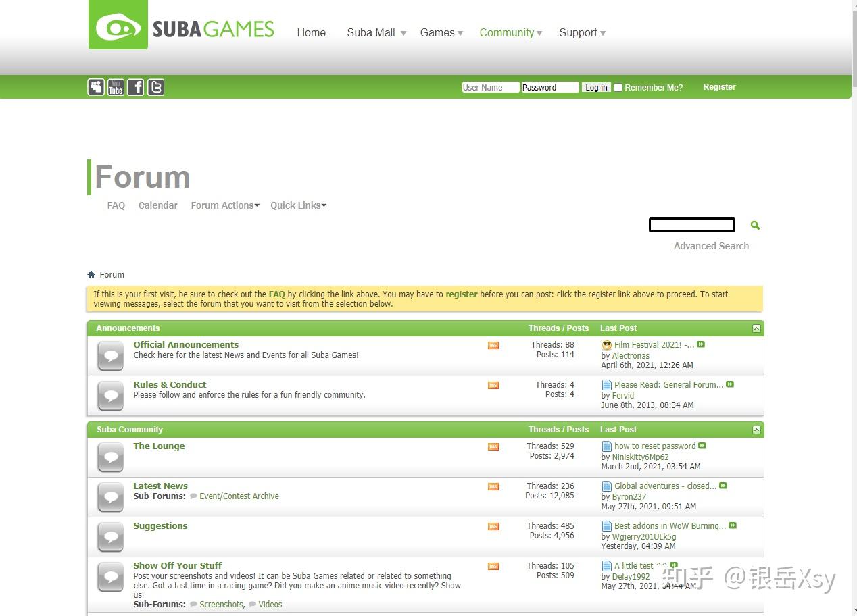Click the Facebook icon in green bar
This screenshot has width=857, height=616.
tap(136, 87)
